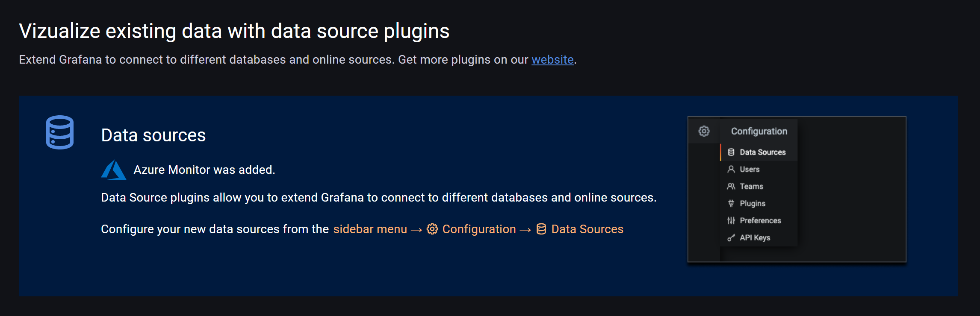This screenshot has height=316, width=980.
Task: Select API Keys in the Configuration menu
Action: [759, 238]
